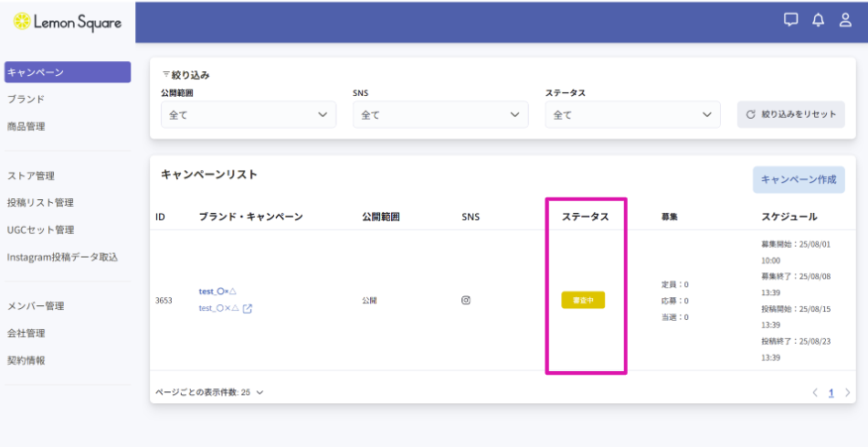Viewport: 868px width, 447px height.
Task: Click the 絞り込みをリセット button
Action: (791, 115)
